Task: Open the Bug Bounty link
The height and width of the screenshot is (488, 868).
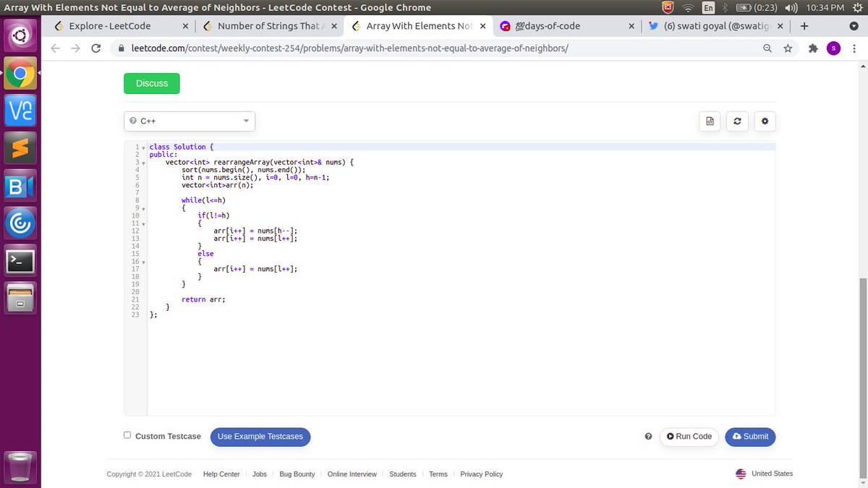Action: coord(297,474)
